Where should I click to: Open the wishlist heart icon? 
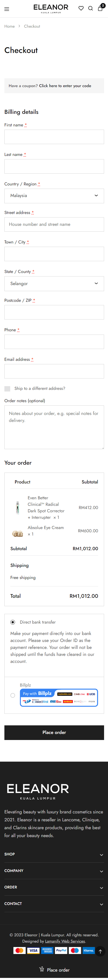pyautogui.click(x=81, y=8)
